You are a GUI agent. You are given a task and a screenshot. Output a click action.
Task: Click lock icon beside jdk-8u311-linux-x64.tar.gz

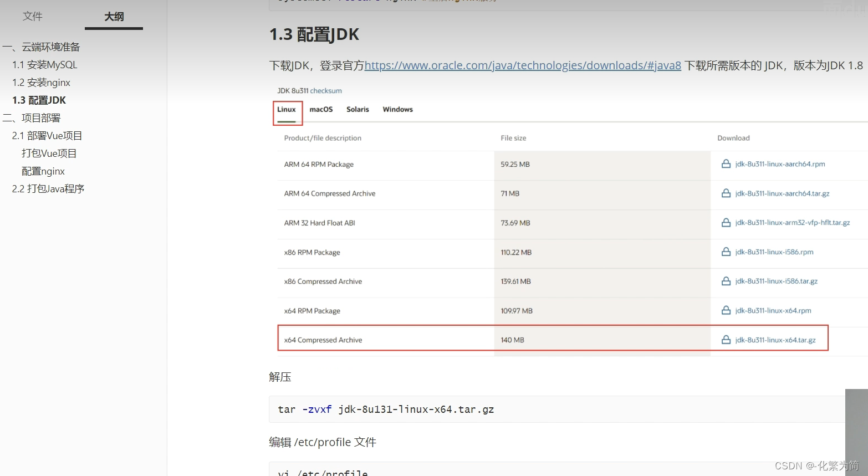point(726,340)
